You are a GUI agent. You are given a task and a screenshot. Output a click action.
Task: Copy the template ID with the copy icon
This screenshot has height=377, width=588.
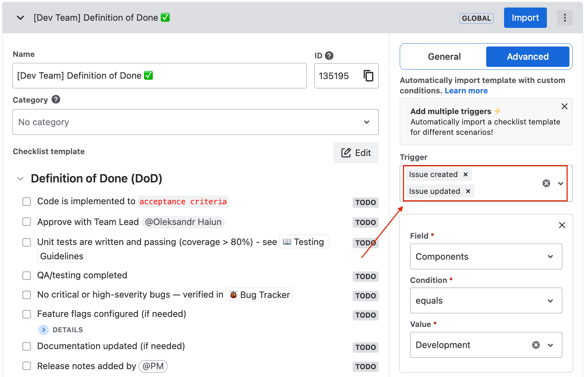368,76
